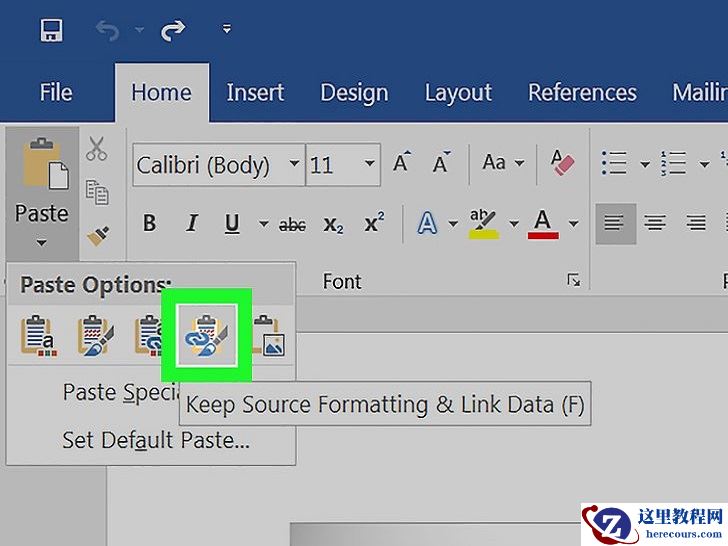Open the Change Case Aa menu

[x=503, y=162]
